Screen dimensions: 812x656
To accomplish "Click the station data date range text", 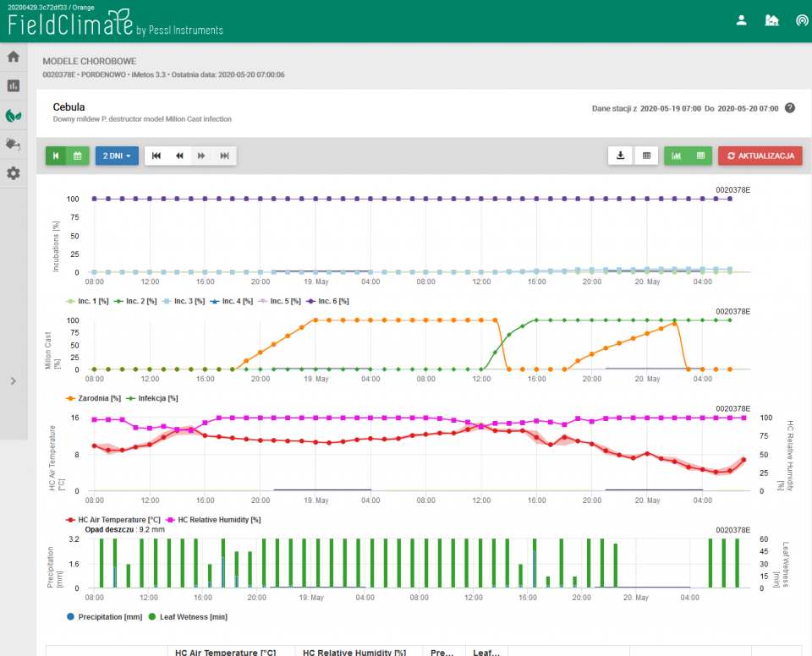I will click(685, 109).
